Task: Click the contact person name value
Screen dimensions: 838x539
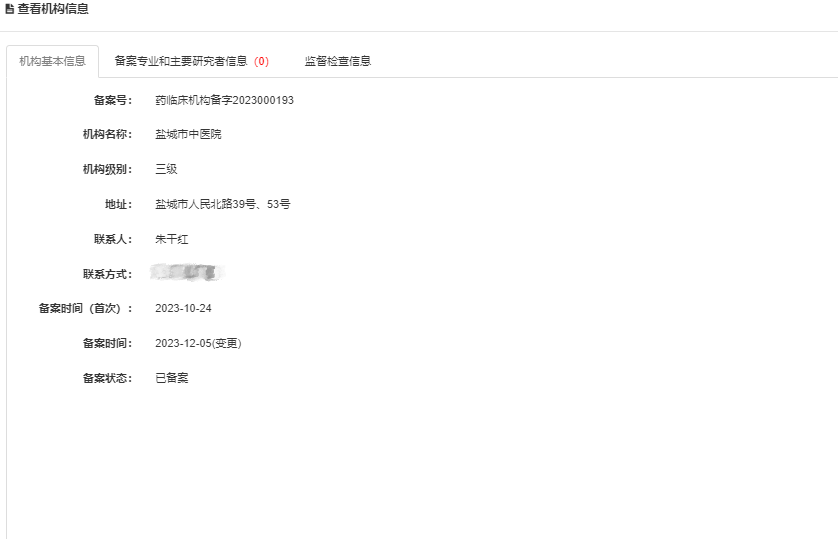Action: (172, 239)
